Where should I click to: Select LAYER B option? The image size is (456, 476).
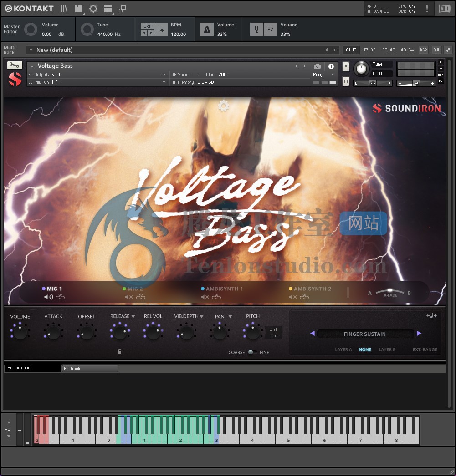pos(387,349)
